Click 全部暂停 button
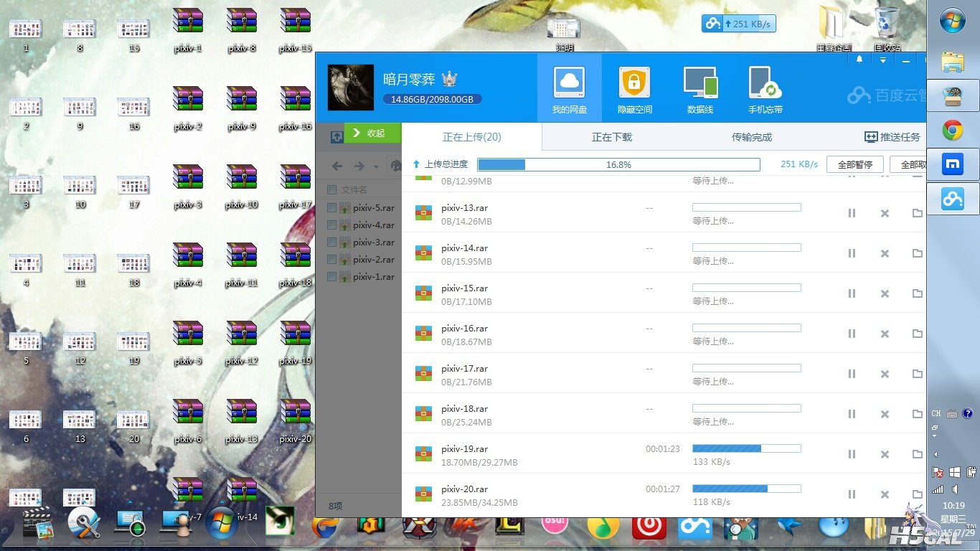 tap(854, 164)
